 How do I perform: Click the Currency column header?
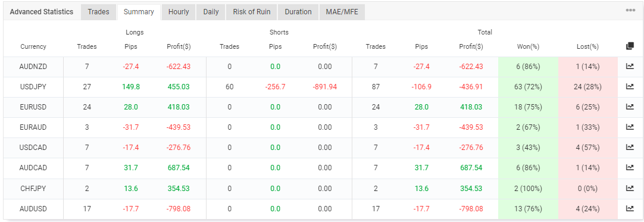tap(33, 47)
